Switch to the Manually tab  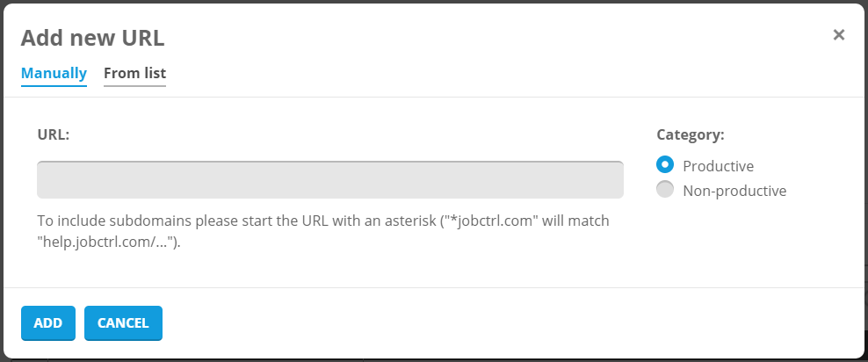point(54,73)
